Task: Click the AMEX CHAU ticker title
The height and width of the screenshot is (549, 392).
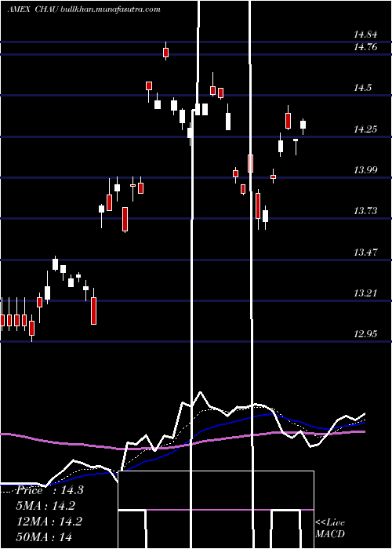Action: pyautogui.click(x=33, y=9)
